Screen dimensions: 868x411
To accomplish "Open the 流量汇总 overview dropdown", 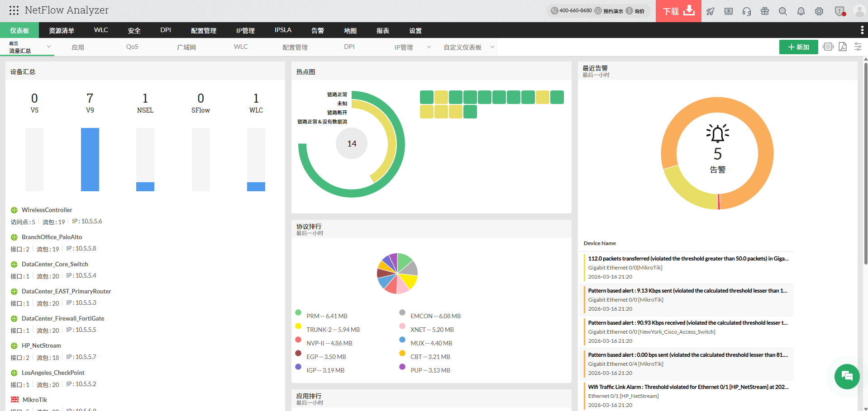I will coord(48,47).
